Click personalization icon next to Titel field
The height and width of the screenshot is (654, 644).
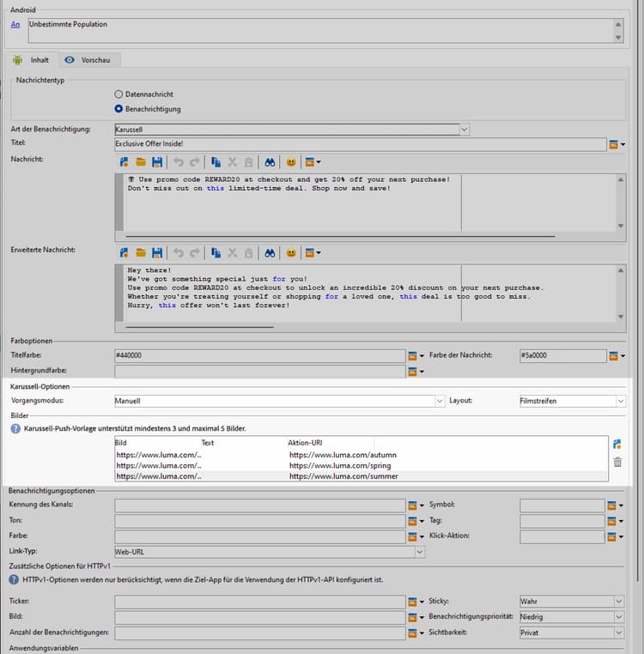pos(616,144)
